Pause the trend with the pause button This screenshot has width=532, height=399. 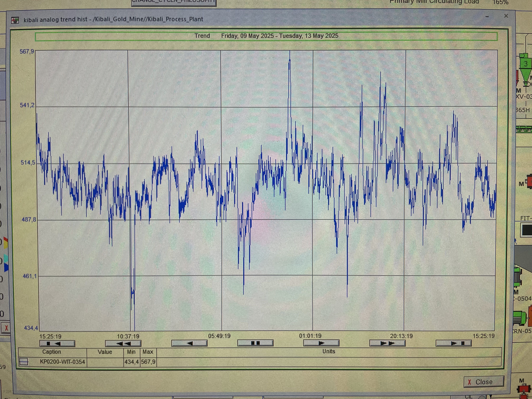click(x=255, y=343)
